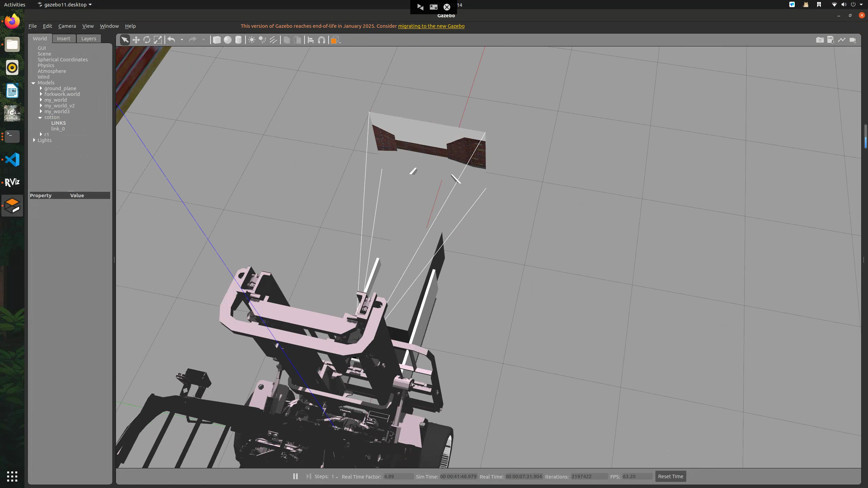Viewport: 868px width, 488px height.
Task: Select link_0 in the model tree
Action: click(58, 129)
